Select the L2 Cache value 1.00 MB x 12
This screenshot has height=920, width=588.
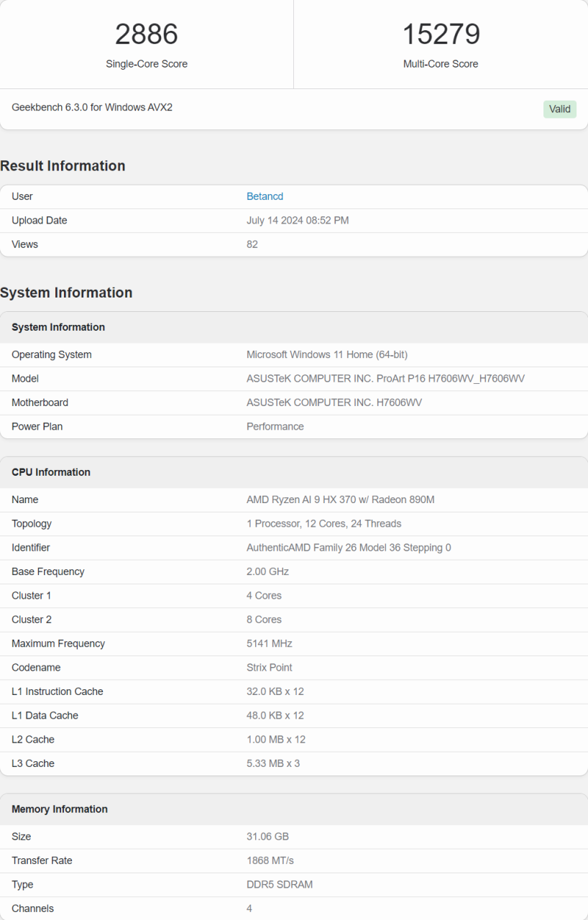point(277,740)
